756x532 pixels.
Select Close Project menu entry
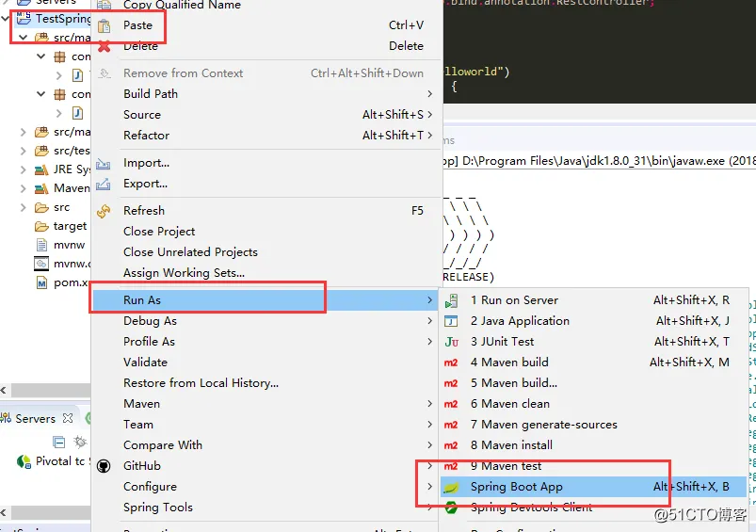coord(266,232)
